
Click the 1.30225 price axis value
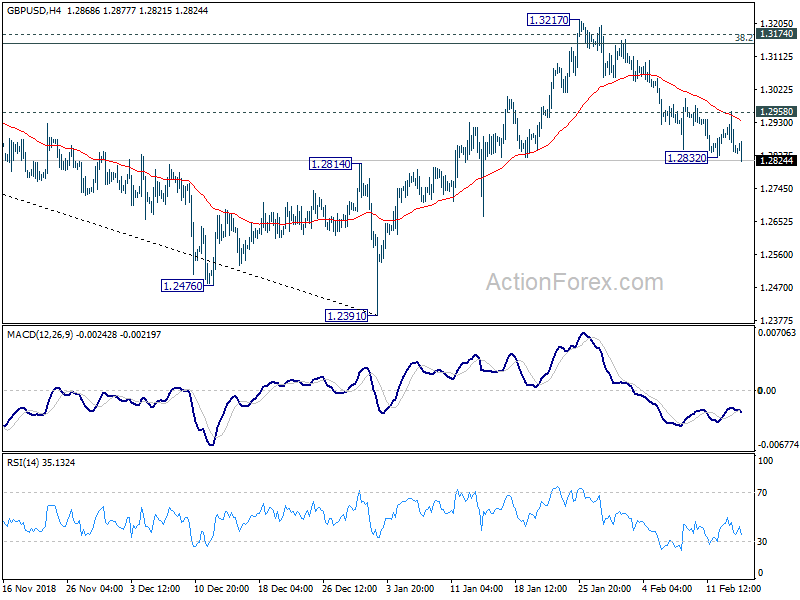pyautogui.click(x=777, y=90)
